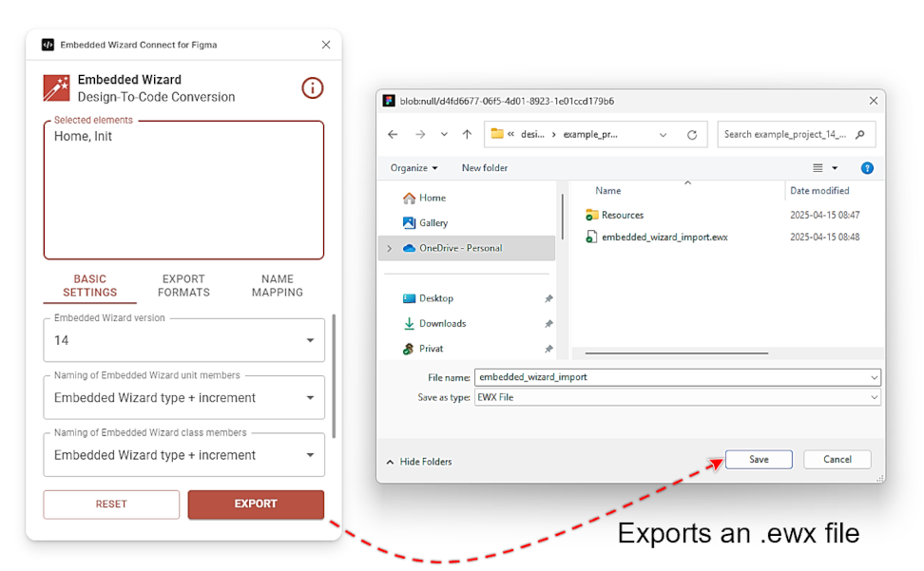Switch to Export Formats tab
Screen dimensions: 924x571
tap(183, 286)
